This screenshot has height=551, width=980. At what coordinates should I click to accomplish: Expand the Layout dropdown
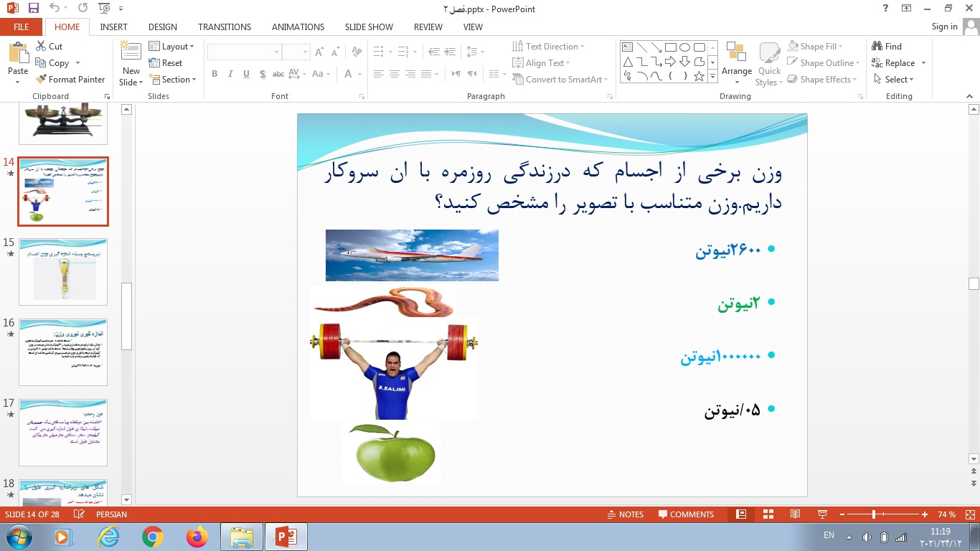pos(172,47)
